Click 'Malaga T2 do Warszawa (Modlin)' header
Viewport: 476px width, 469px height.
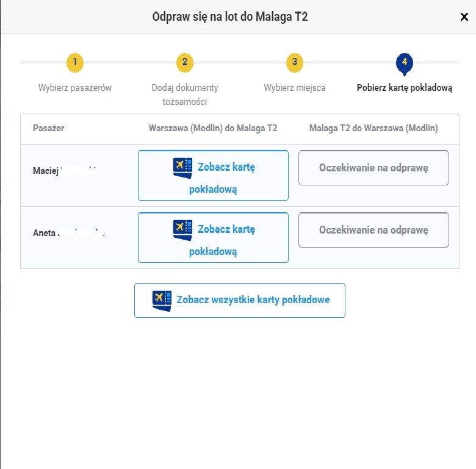pyautogui.click(x=373, y=128)
